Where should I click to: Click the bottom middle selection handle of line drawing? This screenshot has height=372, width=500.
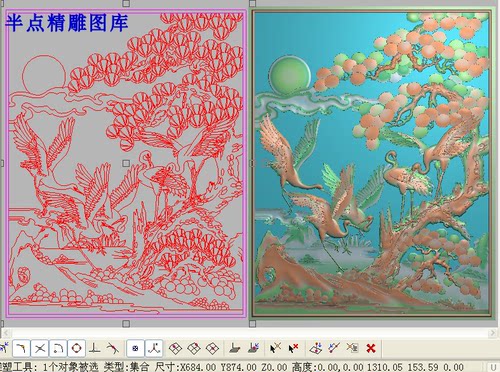point(126,324)
